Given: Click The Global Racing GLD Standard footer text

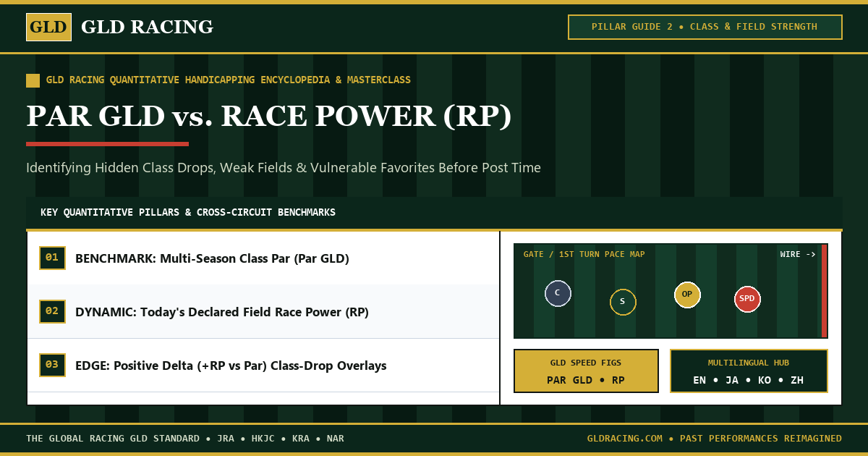Looking at the screenshot, I should pos(184,439).
